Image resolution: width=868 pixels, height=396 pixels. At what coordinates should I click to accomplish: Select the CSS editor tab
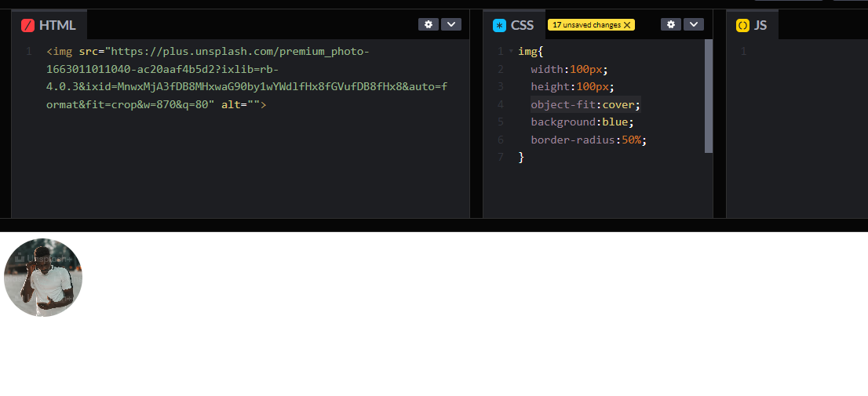pos(514,25)
